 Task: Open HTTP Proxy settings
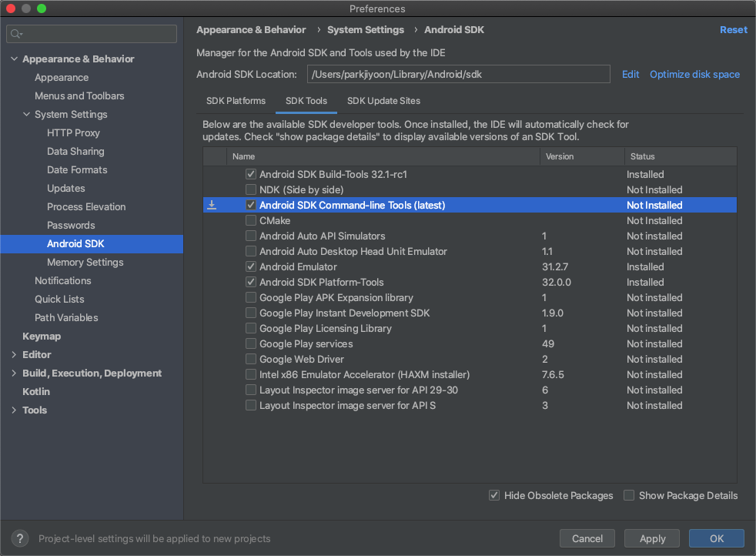click(73, 132)
